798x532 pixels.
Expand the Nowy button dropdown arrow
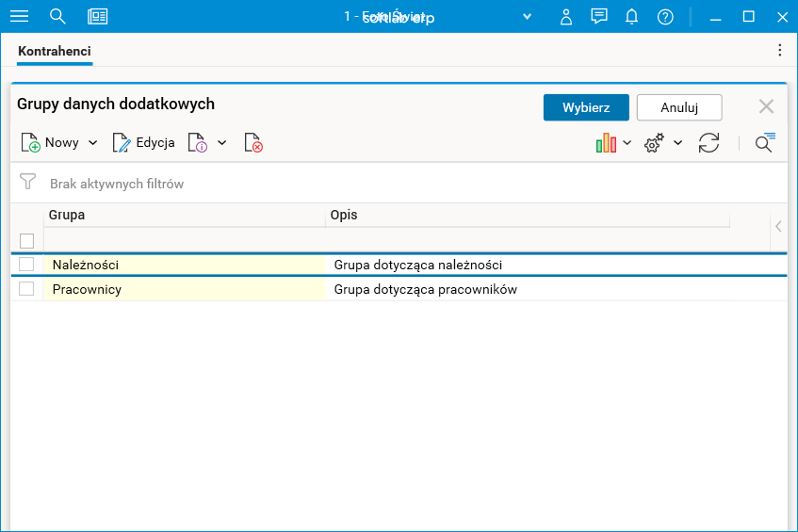tap(93, 143)
